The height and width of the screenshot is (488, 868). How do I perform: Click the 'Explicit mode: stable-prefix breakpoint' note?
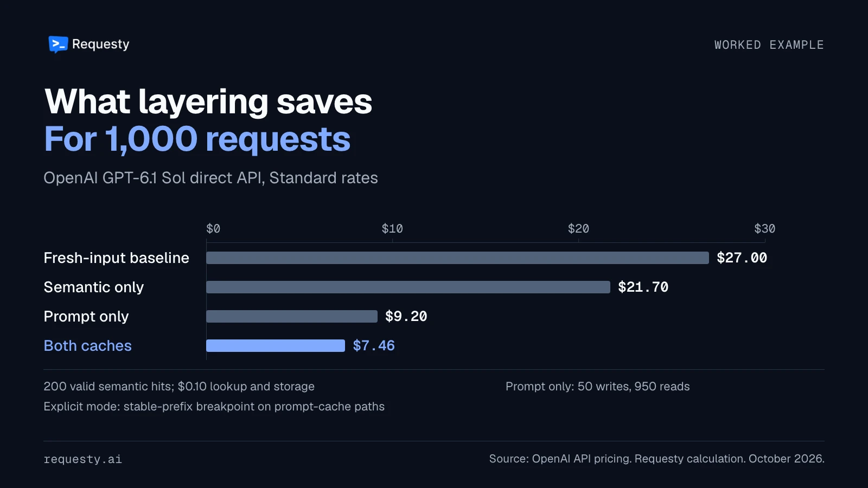pos(214,407)
